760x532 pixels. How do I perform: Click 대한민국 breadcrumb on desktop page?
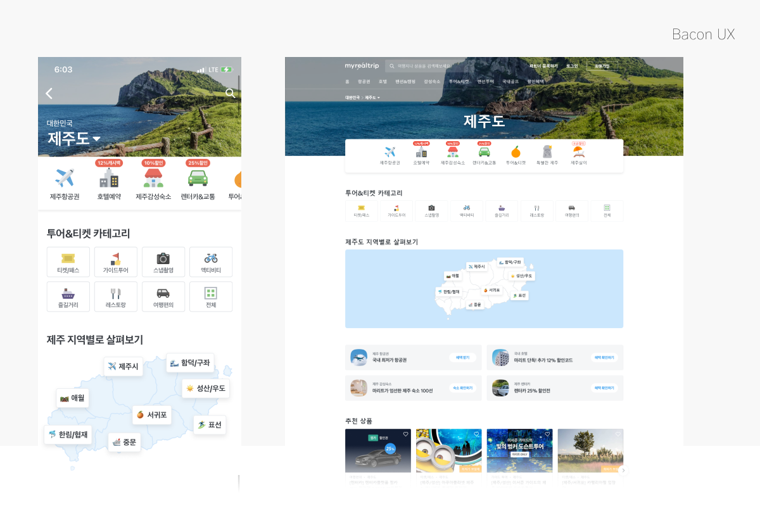point(352,98)
